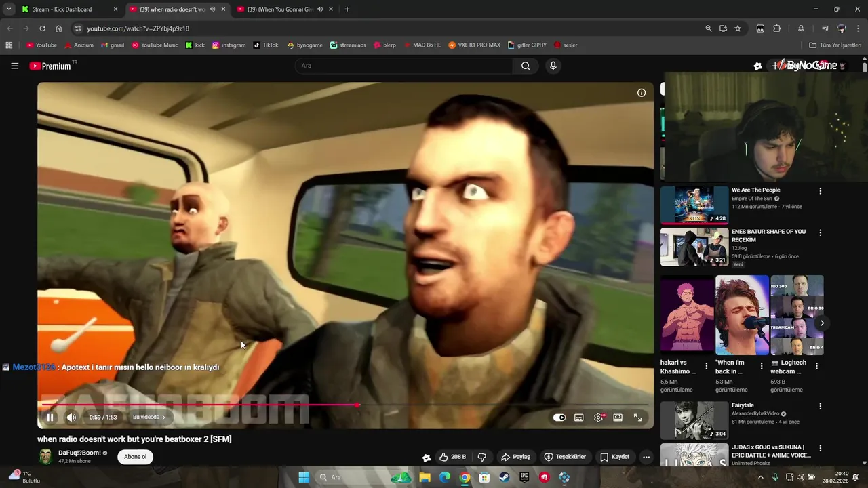The width and height of the screenshot is (868, 488).
Task: Open the 'kick' bookmark
Action: 195,45
